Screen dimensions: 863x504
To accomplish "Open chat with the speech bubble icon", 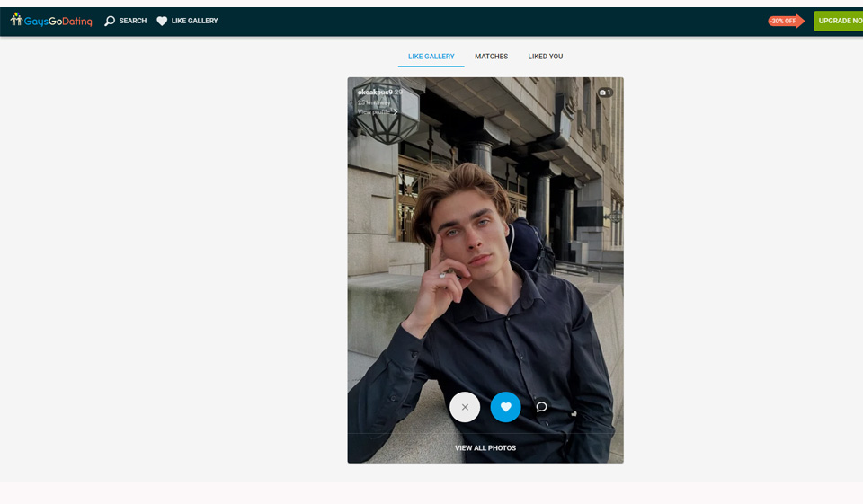I will coord(541,407).
